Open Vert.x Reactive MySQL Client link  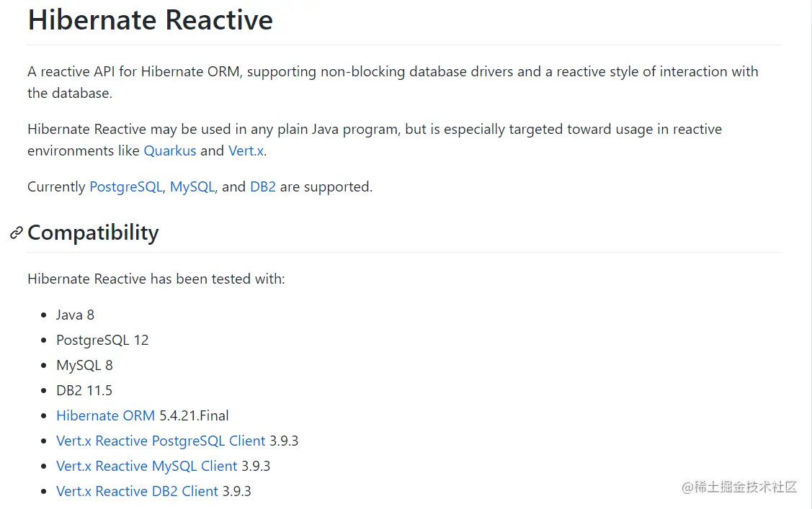click(x=147, y=466)
